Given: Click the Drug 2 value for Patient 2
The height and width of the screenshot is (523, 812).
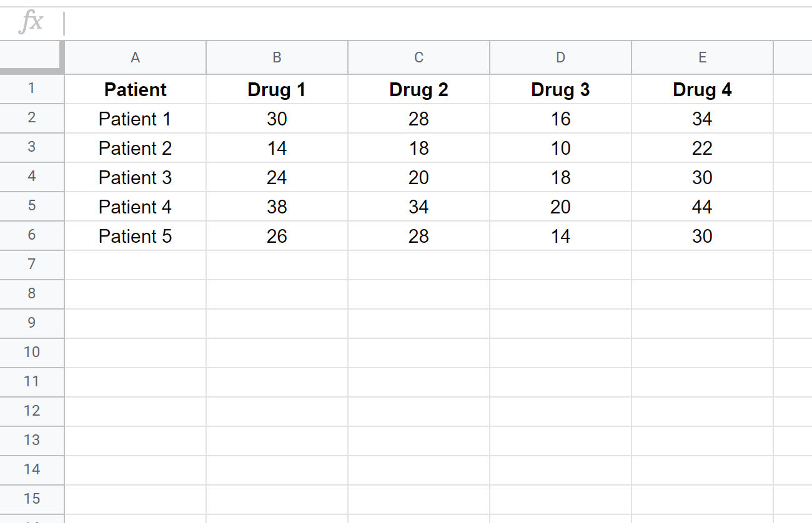Looking at the screenshot, I should tap(419, 148).
